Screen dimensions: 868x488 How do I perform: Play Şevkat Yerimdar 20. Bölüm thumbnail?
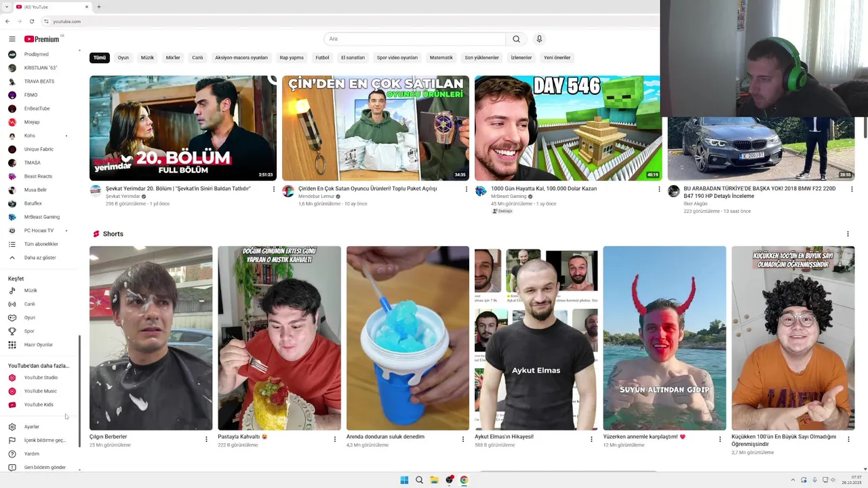[183, 128]
